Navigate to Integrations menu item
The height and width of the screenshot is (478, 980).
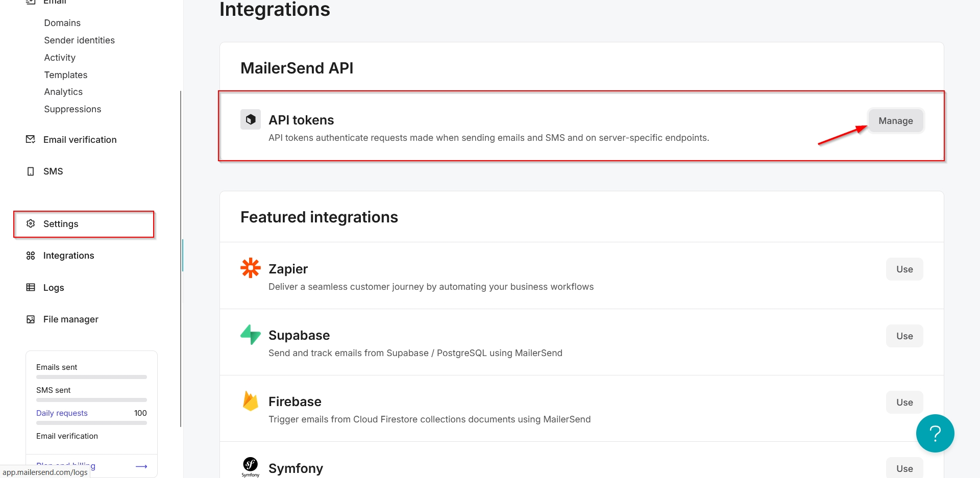pyautogui.click(x=68, y=256)
